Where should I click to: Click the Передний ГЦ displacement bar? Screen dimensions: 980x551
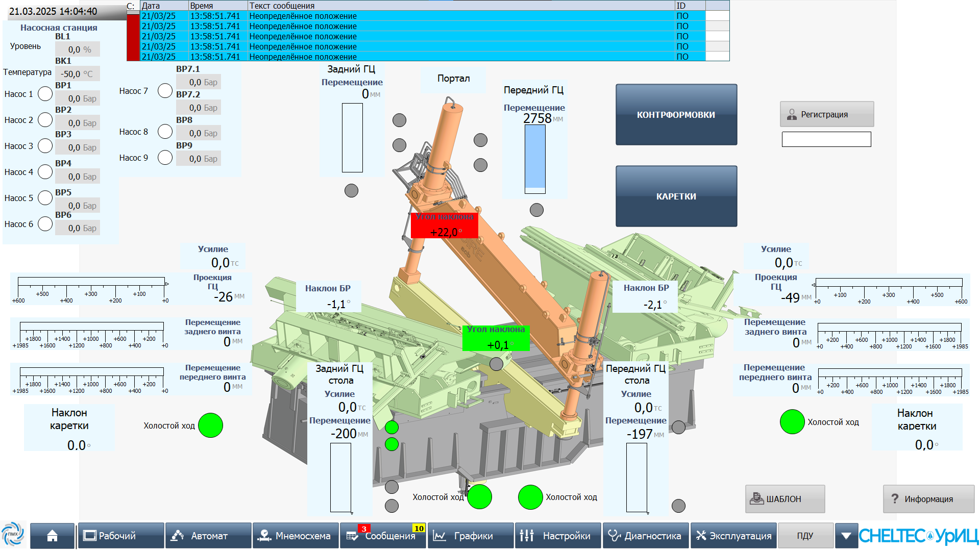(535, 159)
